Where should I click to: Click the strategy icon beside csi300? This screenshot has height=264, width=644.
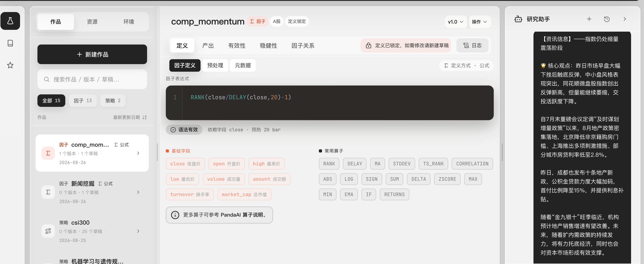tap(48, 231)
